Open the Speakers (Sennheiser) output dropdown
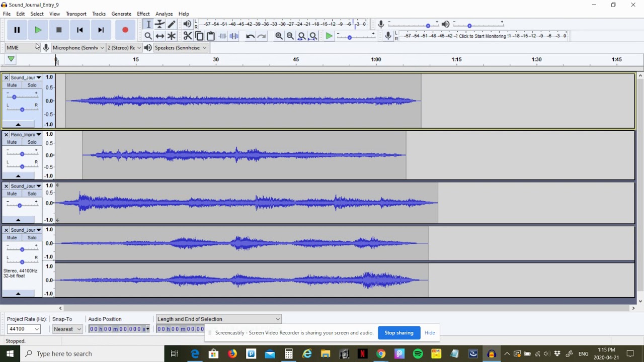This screenshot has height=362, width=644. point(181,48)
